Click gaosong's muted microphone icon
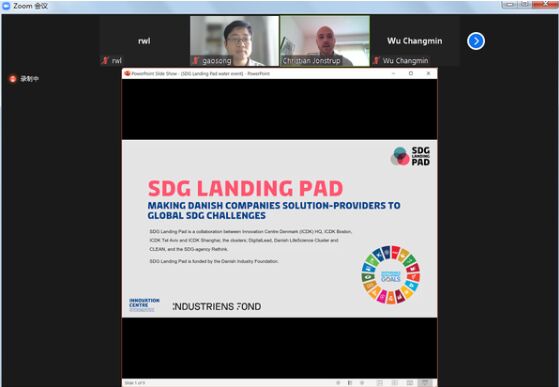 click(x=196, y=61)
